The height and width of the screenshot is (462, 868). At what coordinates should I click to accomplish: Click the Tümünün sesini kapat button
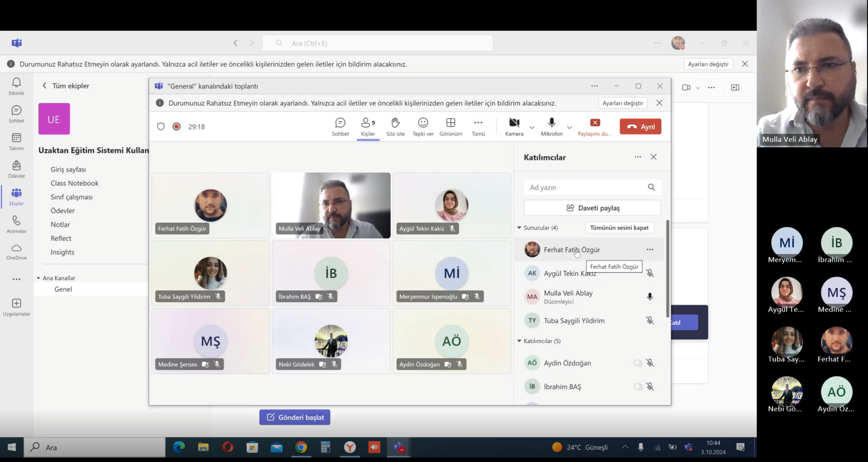619,227
